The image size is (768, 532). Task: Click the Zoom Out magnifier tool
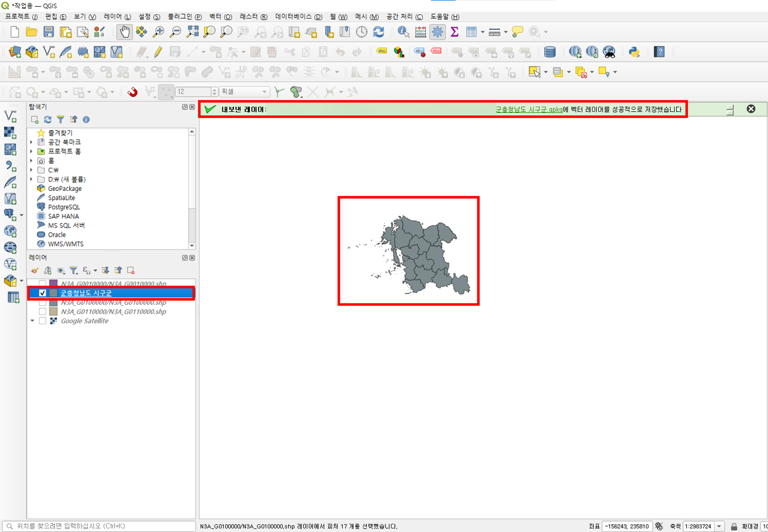point(175,32)
